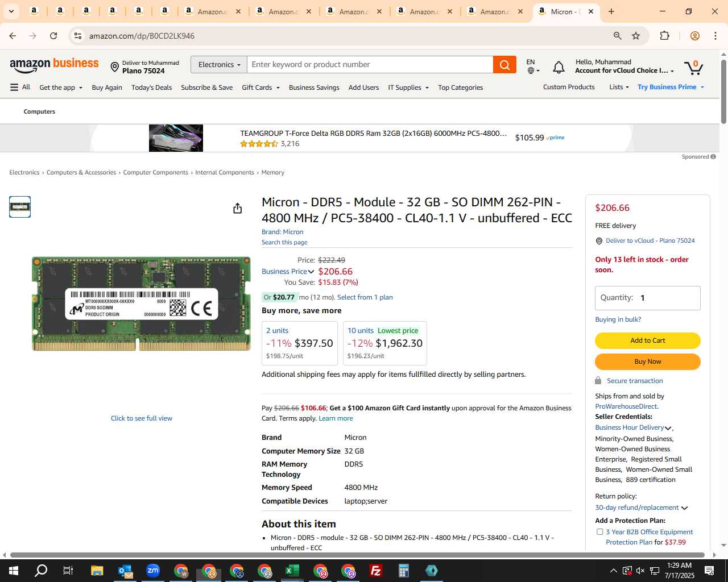Viewport: 728px width, 582px height.
Task: Open Buy Again in the nav bar
Action: [107, 88]
